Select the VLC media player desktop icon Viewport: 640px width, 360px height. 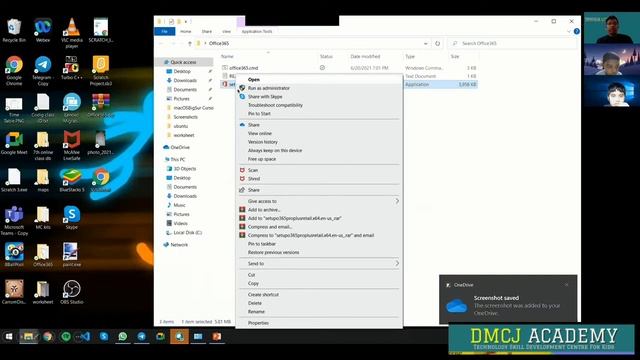72,33
